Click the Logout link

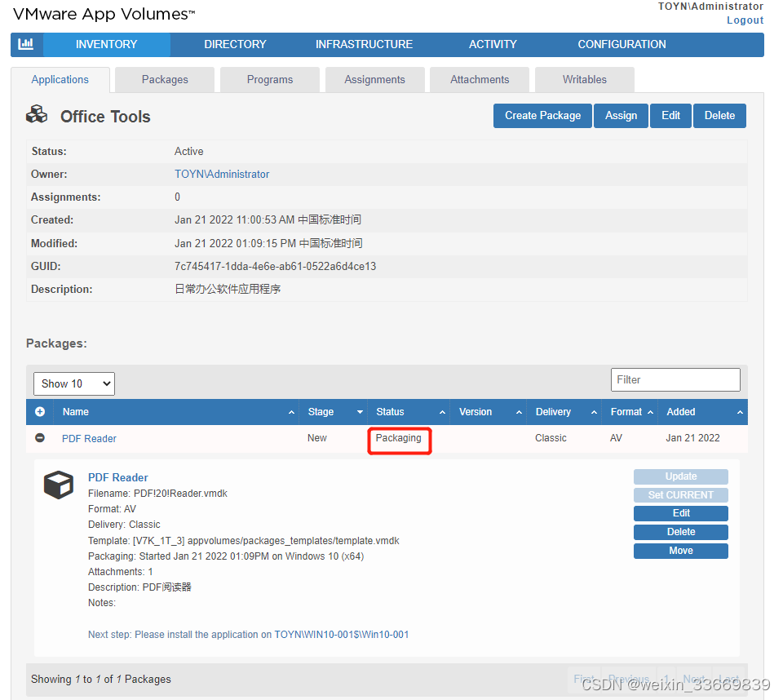tap(745, 20)
